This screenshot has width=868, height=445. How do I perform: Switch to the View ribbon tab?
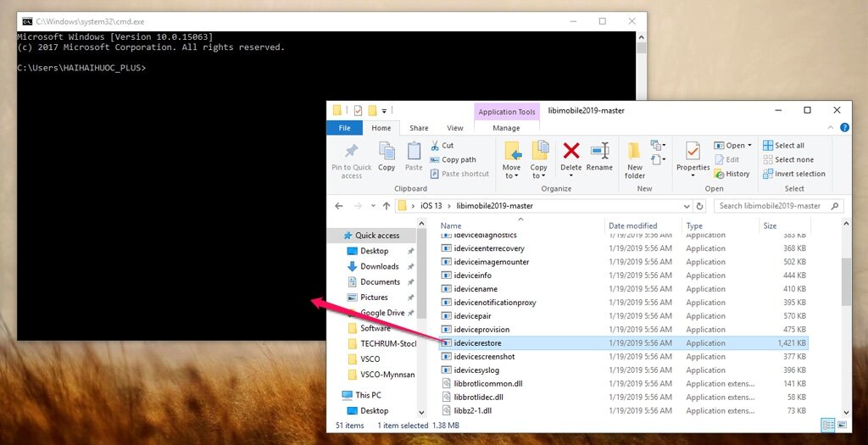454,128
